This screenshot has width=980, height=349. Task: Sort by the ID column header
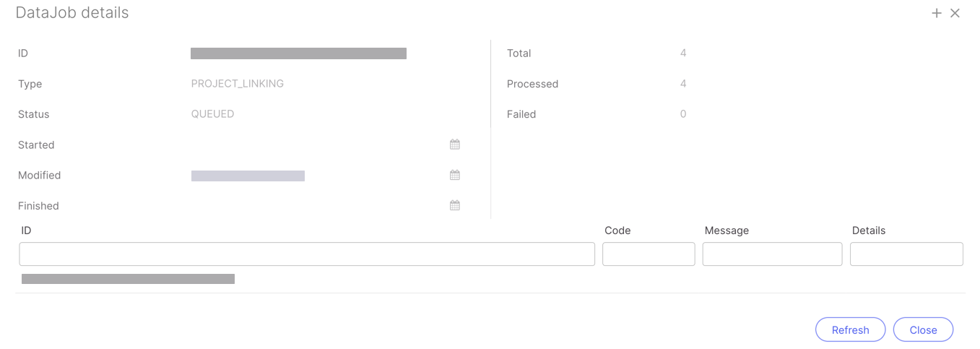[27, 230]
